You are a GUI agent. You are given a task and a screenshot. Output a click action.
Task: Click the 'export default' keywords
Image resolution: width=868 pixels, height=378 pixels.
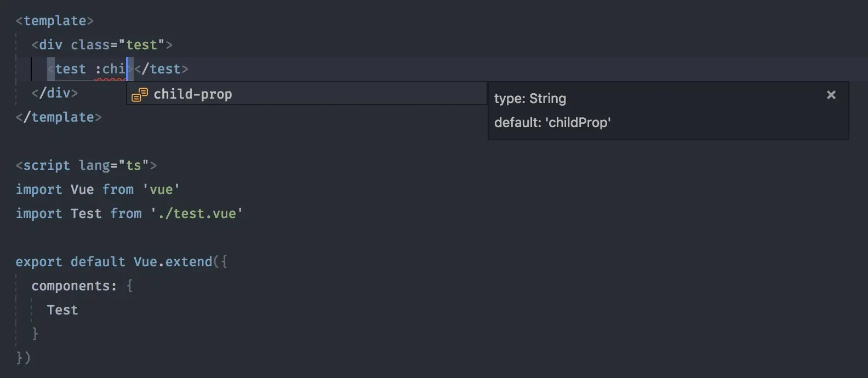[x=70, y=262]
